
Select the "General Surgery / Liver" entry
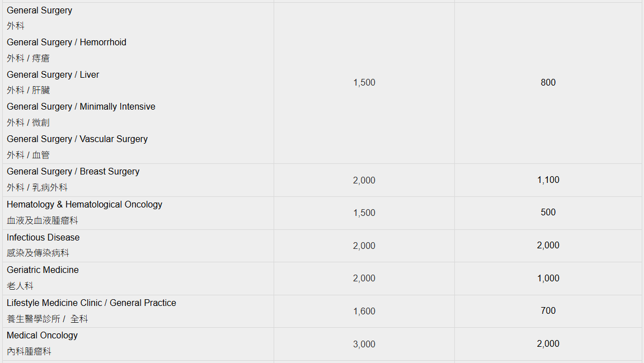(x=53, y=75)
